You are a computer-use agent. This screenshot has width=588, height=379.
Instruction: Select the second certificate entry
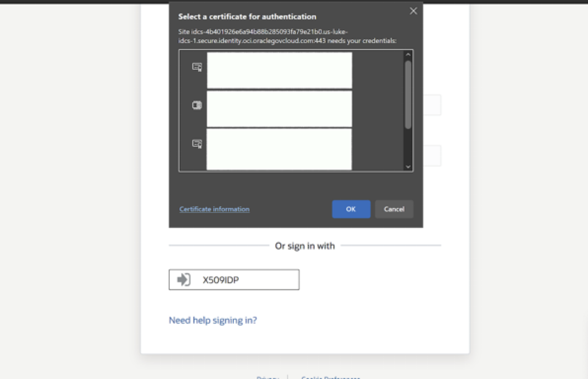coord(280,108)
